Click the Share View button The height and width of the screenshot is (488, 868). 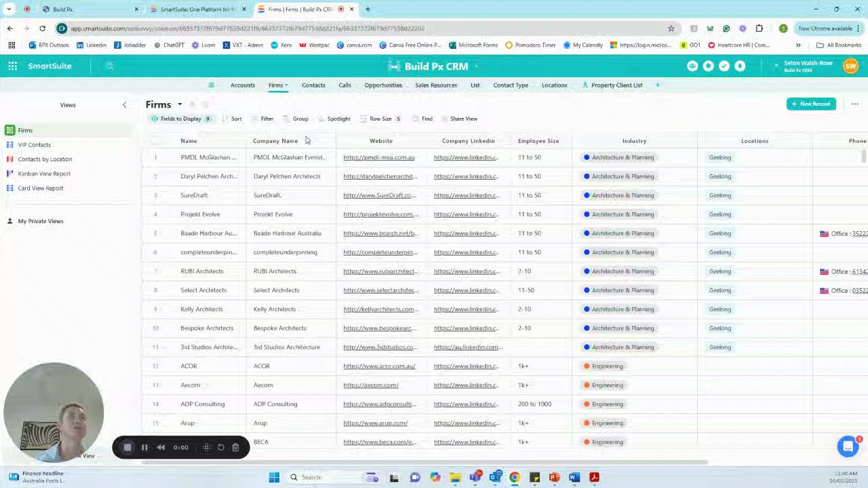coord(458,119)
